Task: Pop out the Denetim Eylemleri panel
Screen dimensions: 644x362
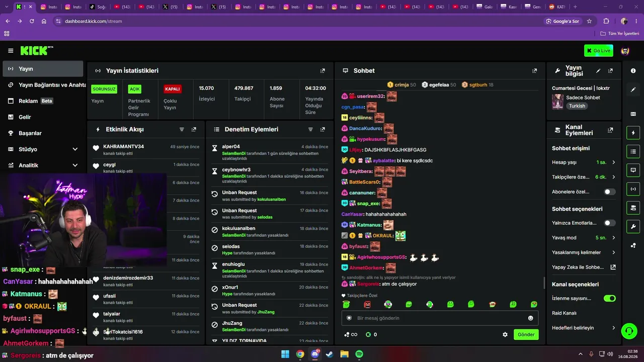Action: coord(323,129)
